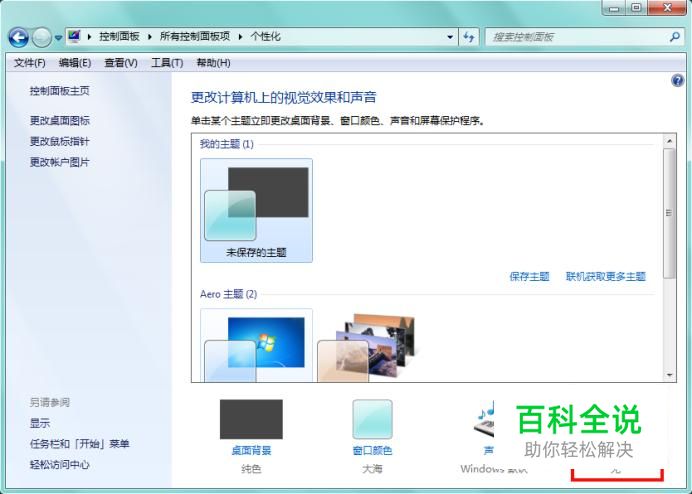Image resolution: width=692 pixels, height=494 pixels.
Task: Open 任务栏和「开始」菜单 link
Action: click(79, 444)
